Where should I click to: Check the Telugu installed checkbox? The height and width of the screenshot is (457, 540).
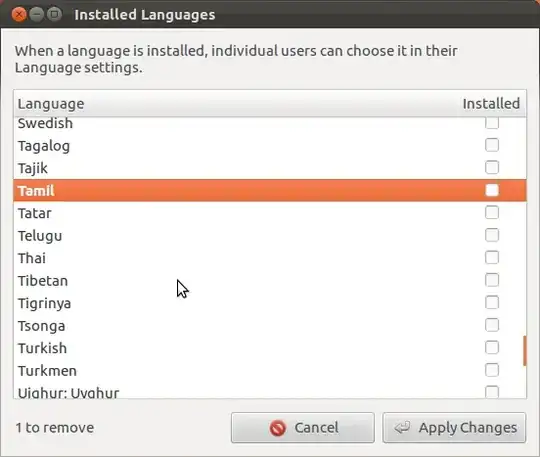tap(491, 235)
